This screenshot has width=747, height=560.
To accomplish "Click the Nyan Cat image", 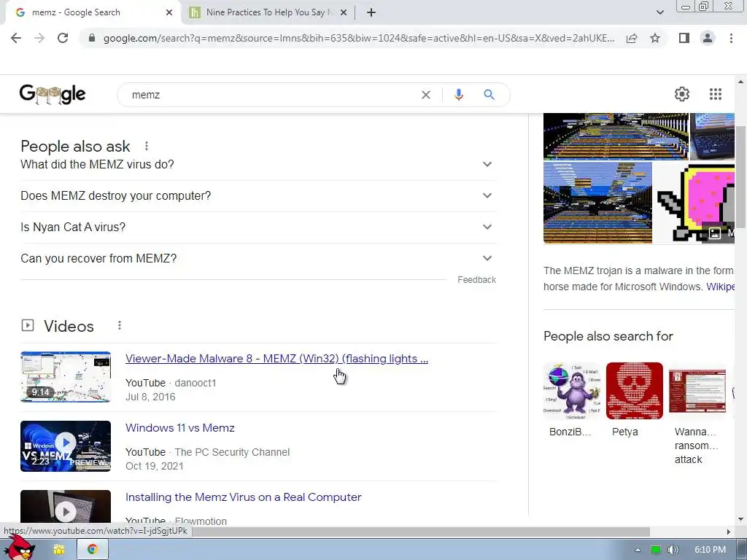I will (694, 203).
